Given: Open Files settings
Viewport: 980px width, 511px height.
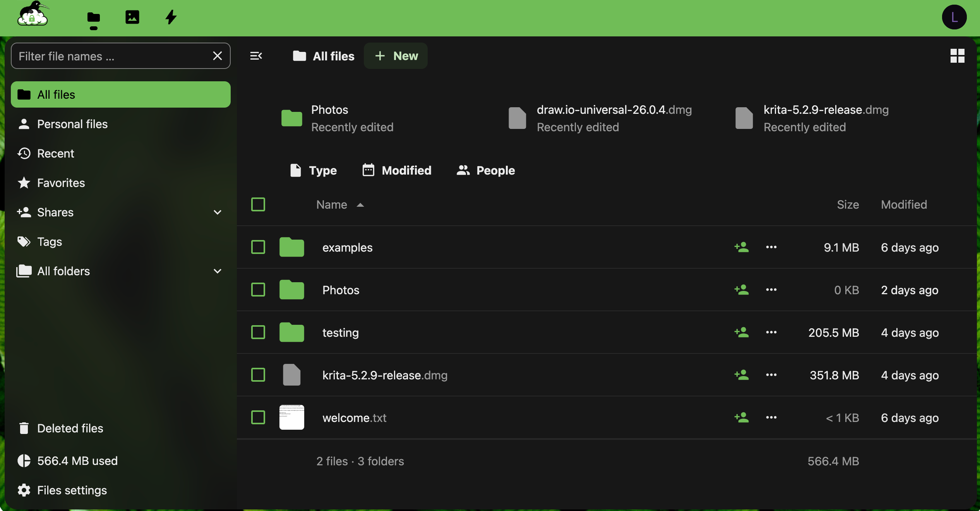Looking at the screenshot, I should click(72, 490).
